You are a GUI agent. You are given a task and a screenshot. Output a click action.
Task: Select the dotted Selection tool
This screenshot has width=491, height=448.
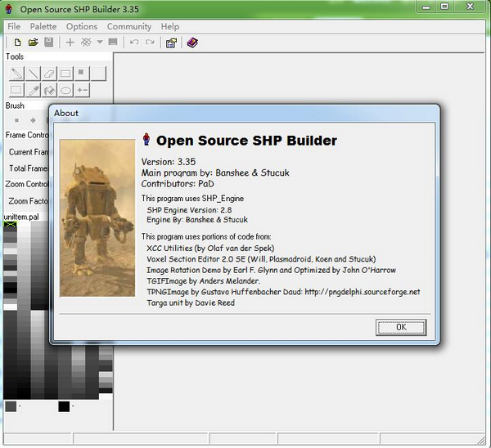pyautogui.click(x=16, y=90)
